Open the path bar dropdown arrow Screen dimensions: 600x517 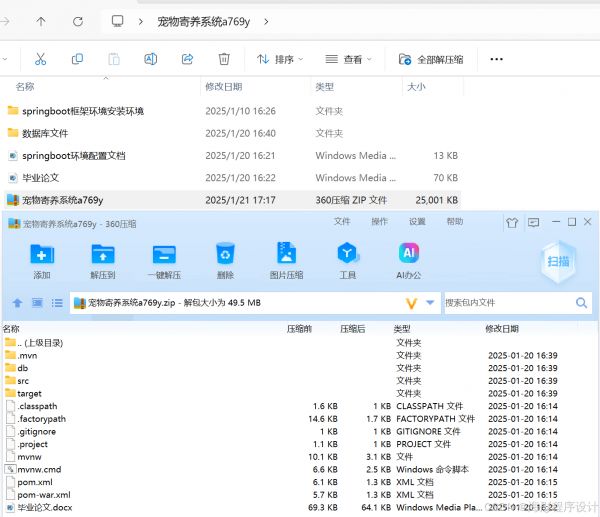pos(430,303)
